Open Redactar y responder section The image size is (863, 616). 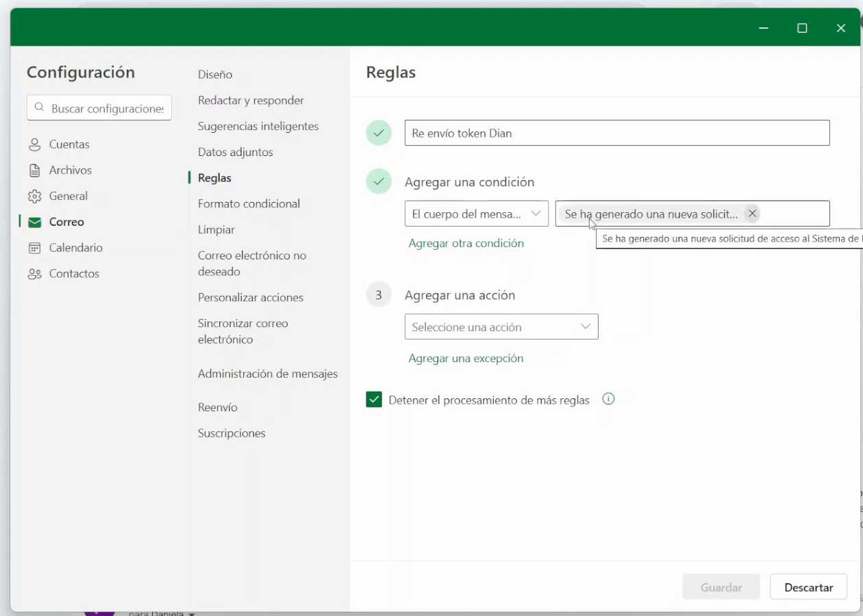251,101
